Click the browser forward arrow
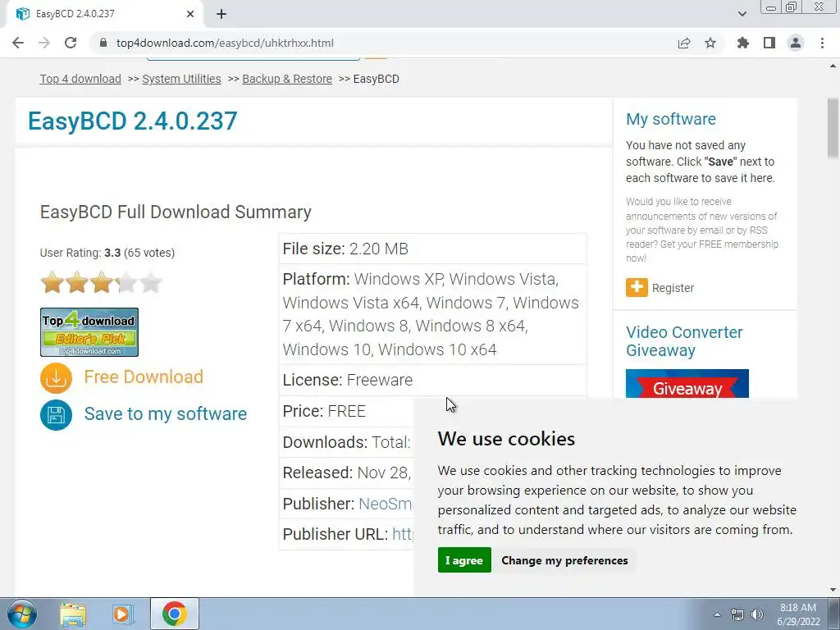Screen dimensions: 840x630 pyautogui.click(x=44, y=43)
